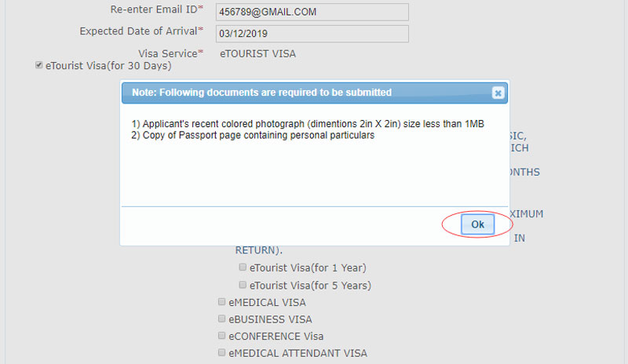Viewport: 628px width, 364px height.
Task: Mark the eMEDICAL ATTENDANT VISA checkbox
Action: pos(222,353)
